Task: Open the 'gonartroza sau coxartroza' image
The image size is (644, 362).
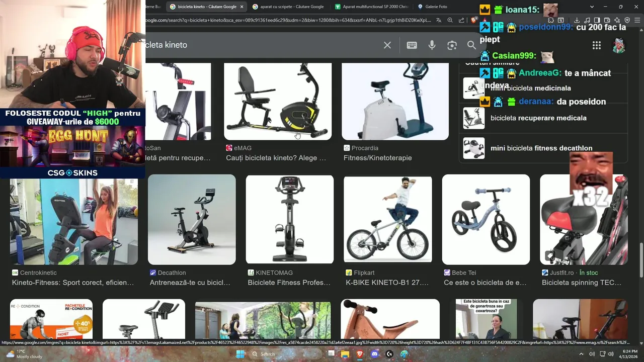Action: coord(486,319)
